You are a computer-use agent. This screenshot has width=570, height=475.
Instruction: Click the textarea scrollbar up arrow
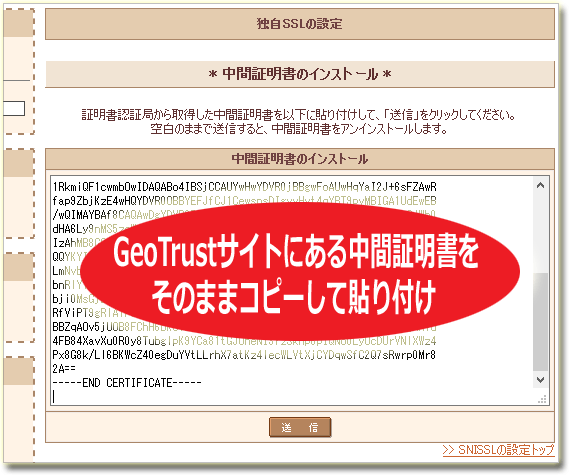(541, 185)
